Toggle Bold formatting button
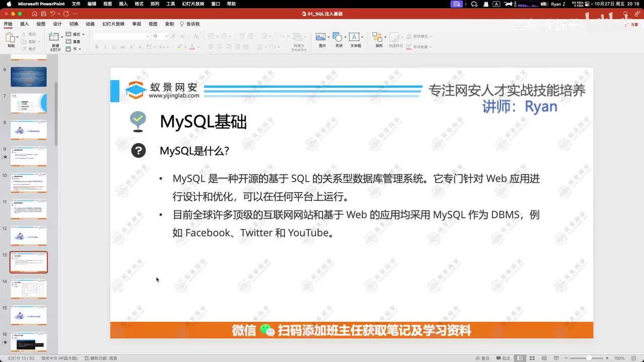 point(97,47)
